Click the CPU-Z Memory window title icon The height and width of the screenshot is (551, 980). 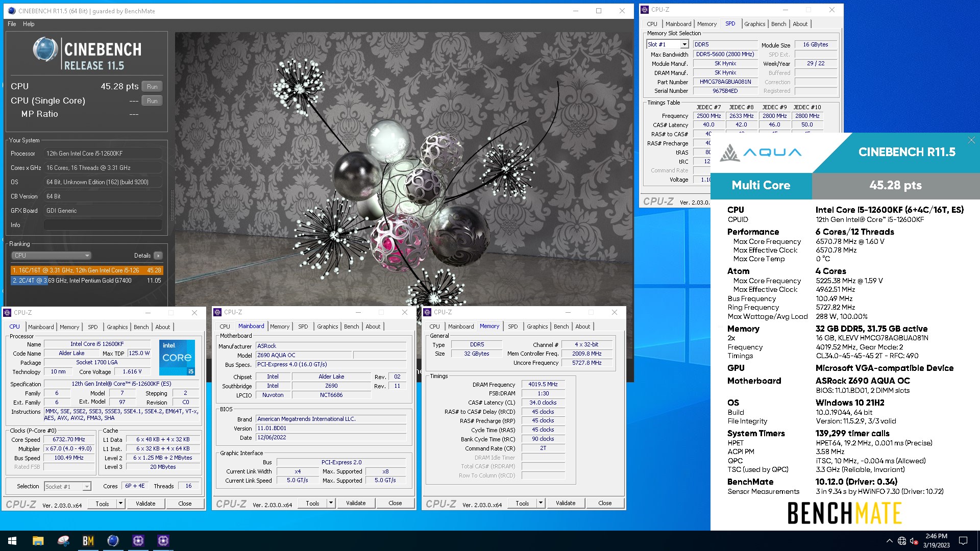[428, 312]
